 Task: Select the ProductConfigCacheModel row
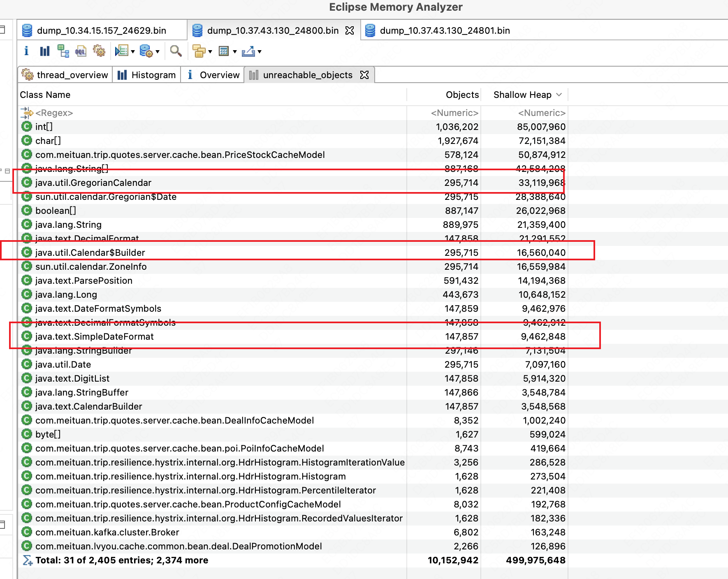coord(293,504)
